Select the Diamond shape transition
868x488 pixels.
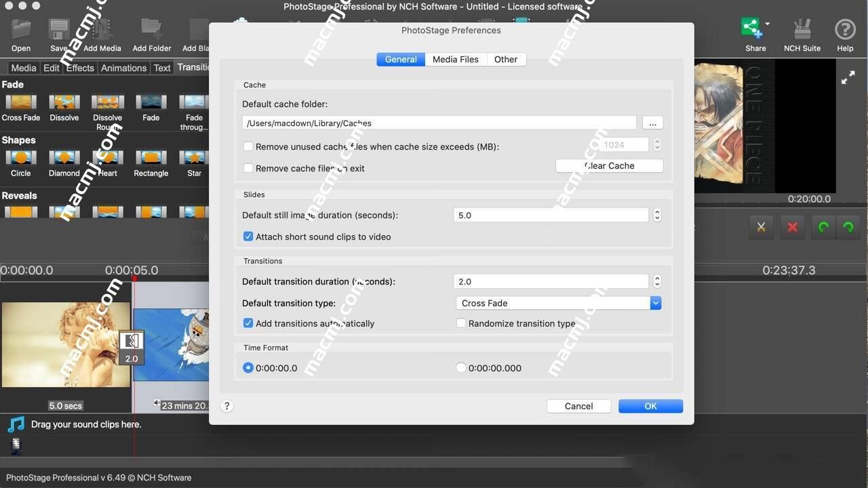click(x=64, y=158)
